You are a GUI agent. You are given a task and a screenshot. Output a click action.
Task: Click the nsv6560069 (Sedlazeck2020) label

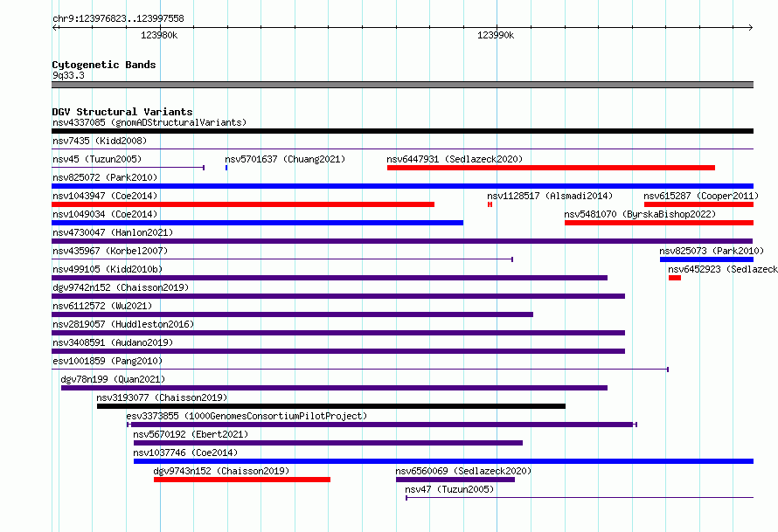[x=463, y=471]
